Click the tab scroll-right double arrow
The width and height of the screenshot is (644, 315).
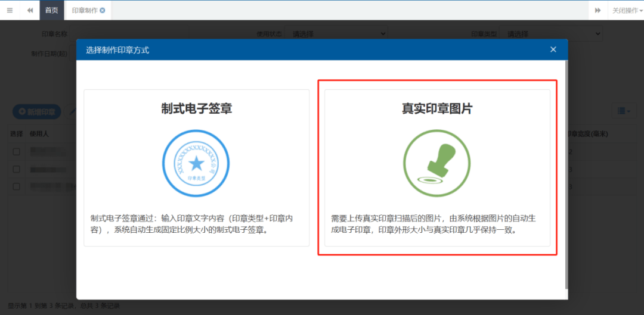pyautogui.click(x=598, y=10)
